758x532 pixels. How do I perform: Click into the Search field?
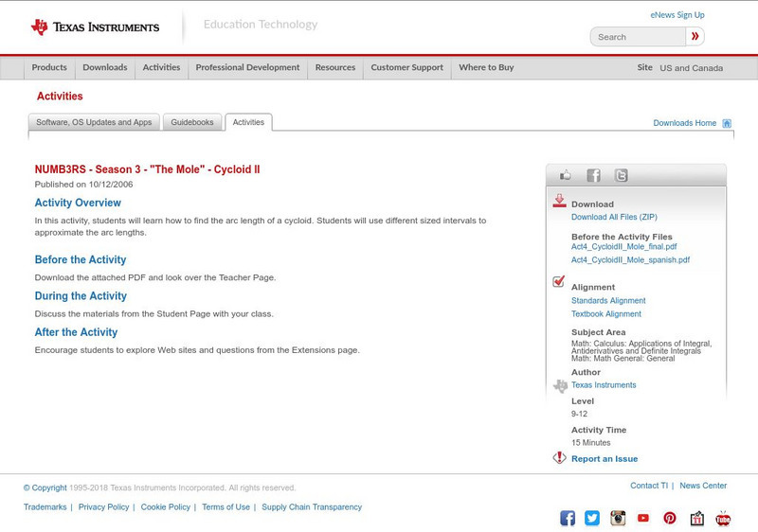[638, 37]
